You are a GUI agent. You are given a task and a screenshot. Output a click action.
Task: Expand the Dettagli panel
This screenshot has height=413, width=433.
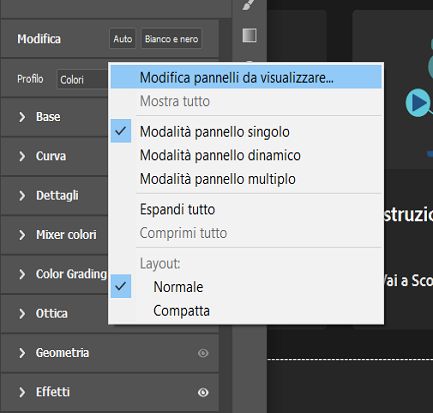22,196
